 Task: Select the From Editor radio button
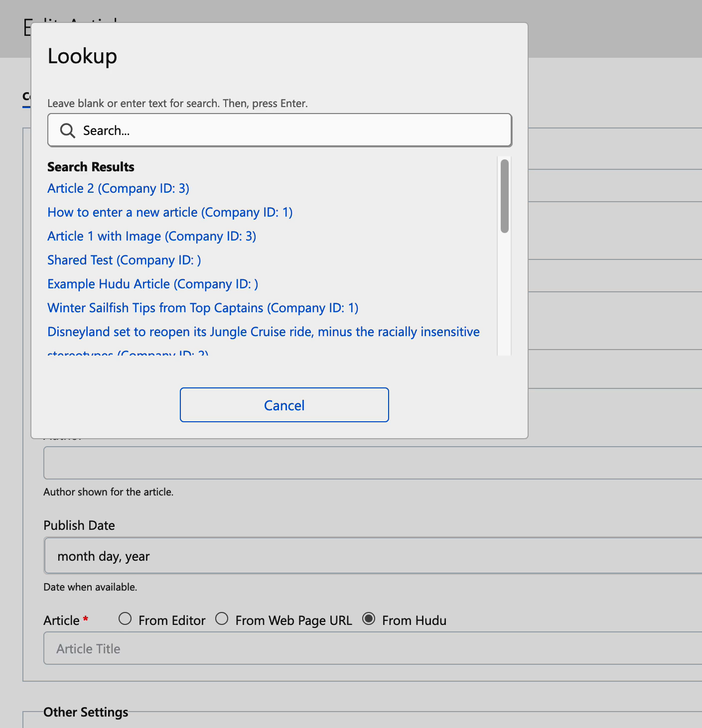[x=125, y=619]
